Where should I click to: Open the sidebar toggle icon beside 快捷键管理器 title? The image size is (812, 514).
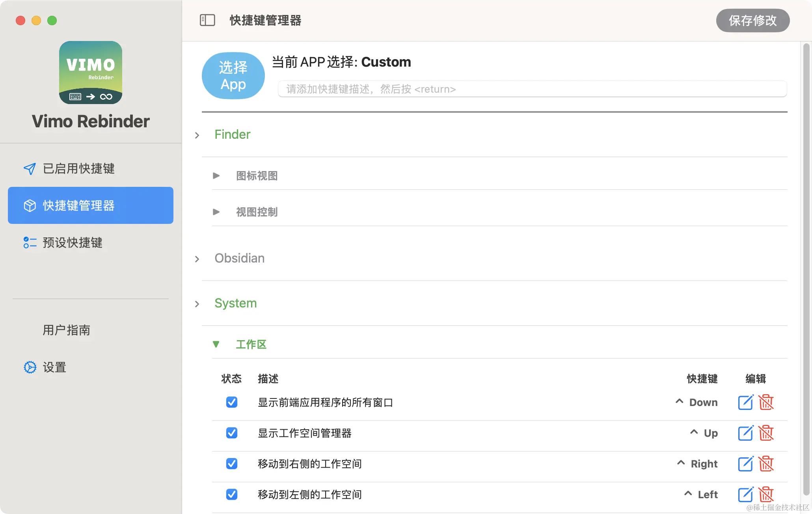[x=207, y=20]
